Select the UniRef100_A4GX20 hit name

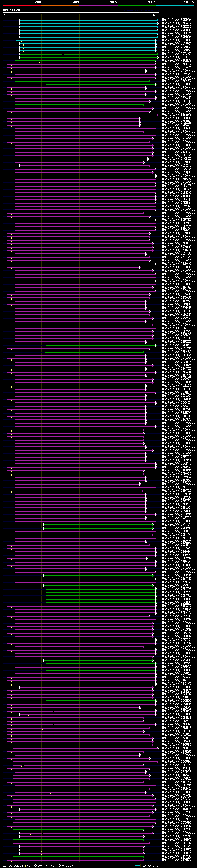pyautogui.click(x=177, y=542)
